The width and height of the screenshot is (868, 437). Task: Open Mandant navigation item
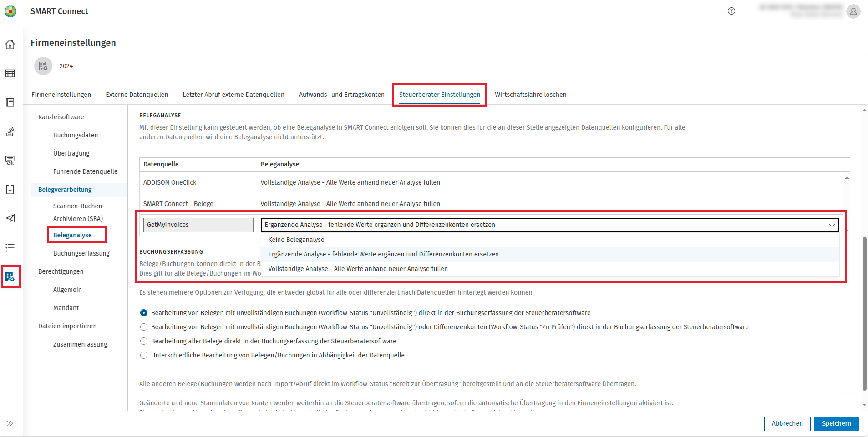pos(66,308)
